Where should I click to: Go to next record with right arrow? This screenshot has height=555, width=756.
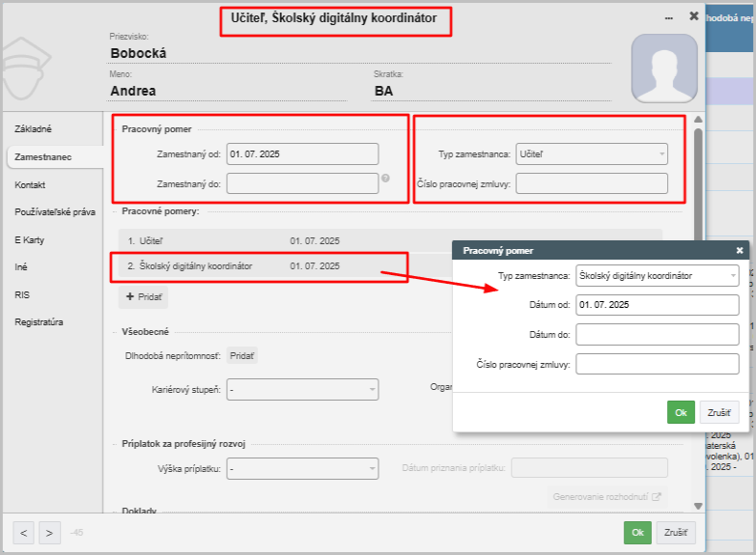click(x=48, y=532)
